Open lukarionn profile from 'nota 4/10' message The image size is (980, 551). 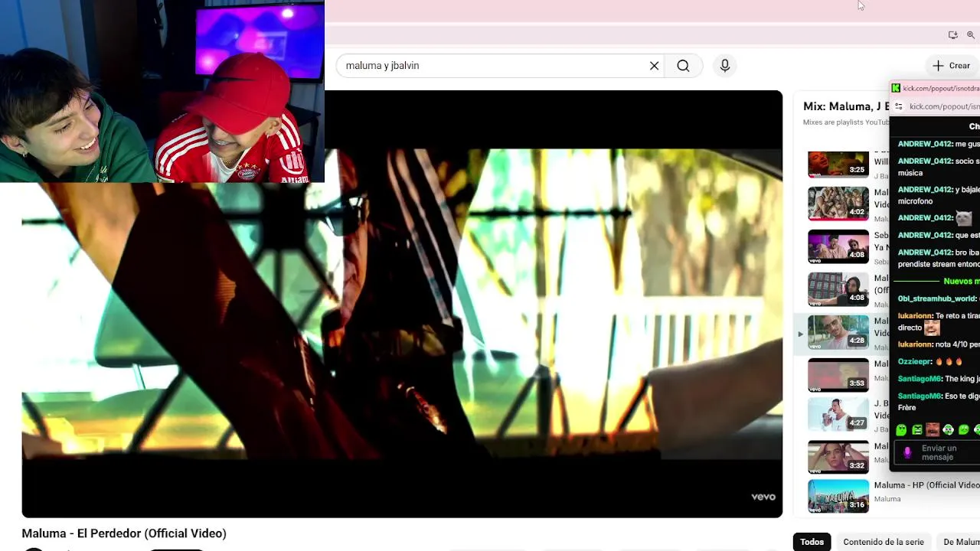tap(916, 344)
